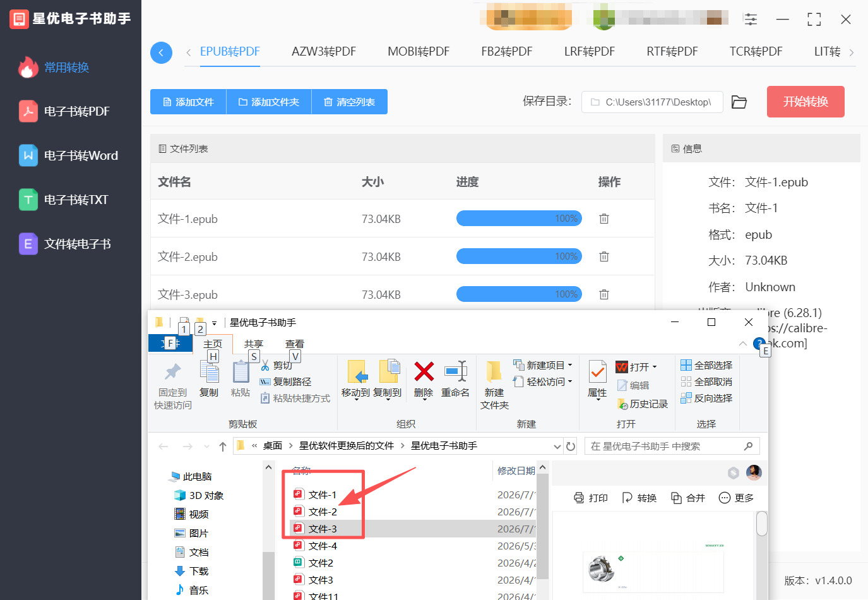Click the trash icon for 文件-3.epub
The height and width of the screenshot is (600, 868).
tap(604, 294)
